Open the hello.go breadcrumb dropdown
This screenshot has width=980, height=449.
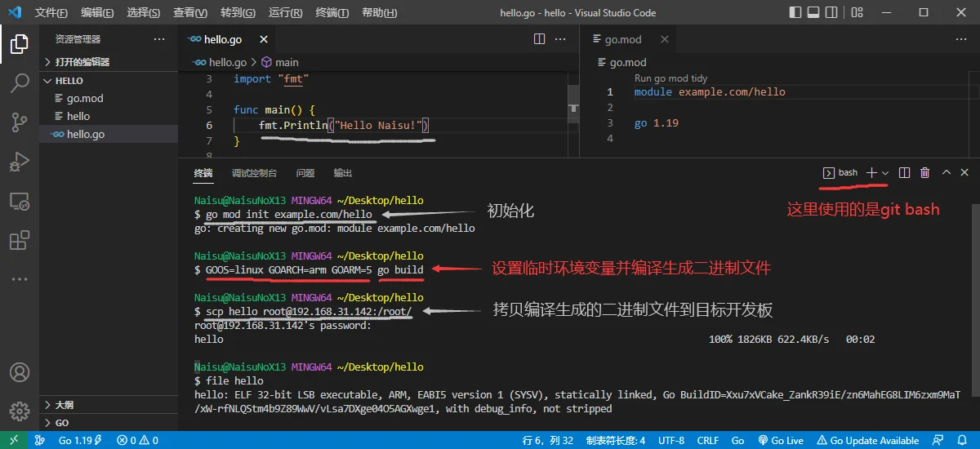click(x=220, y=62)
